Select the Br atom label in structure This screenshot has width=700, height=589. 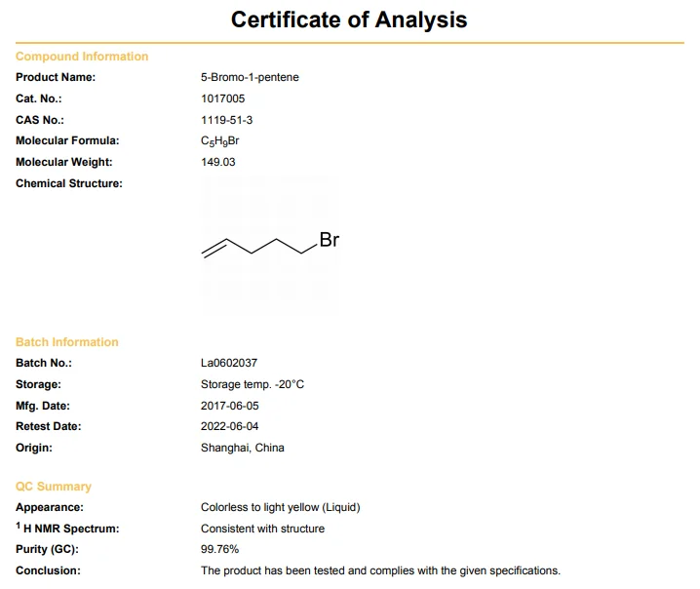(329, 240)
